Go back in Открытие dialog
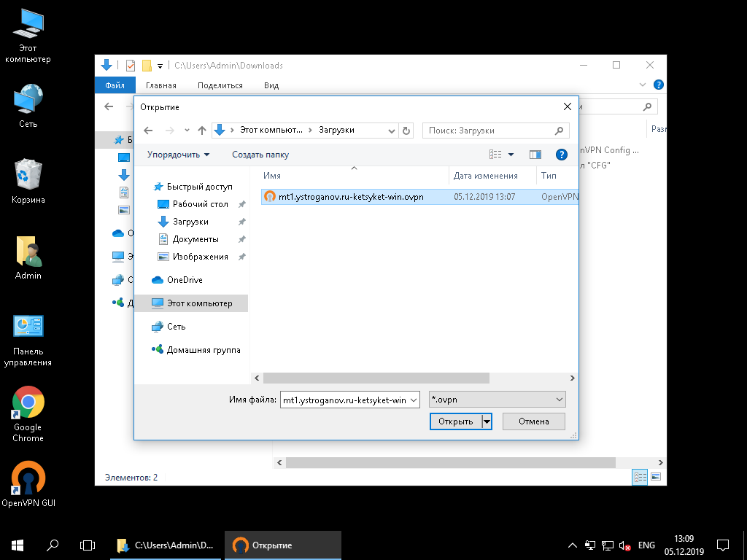The width and height of the screenshot is (747, 560). (148, 131)
